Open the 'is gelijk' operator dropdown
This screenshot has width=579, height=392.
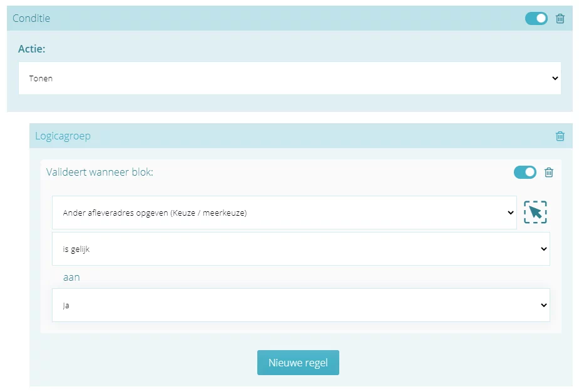point(301,249)
